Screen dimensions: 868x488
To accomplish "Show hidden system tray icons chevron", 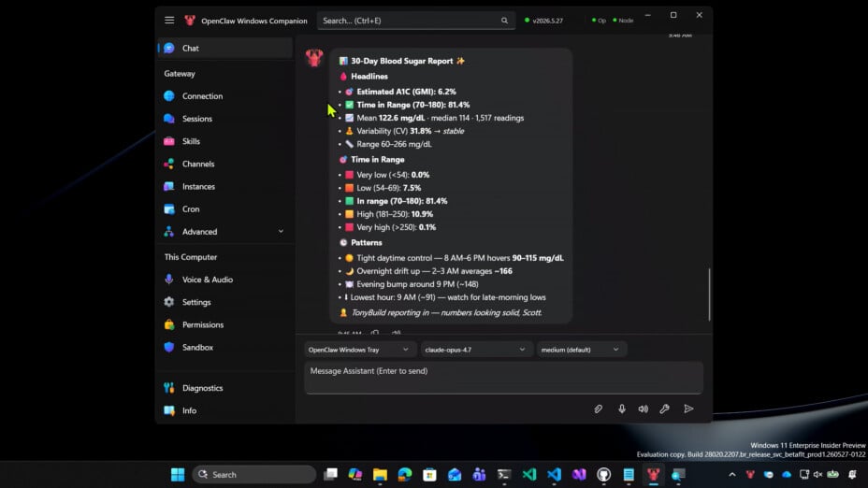I will [x=731, y=475].
